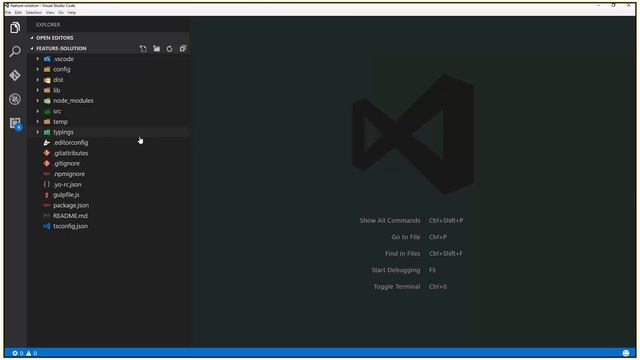Click 'Find in Files' hint text
Screen dimensions: 640x360
402,253
